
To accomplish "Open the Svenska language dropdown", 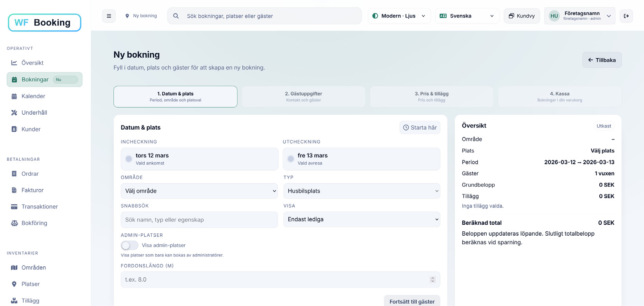I will [467, 16].
